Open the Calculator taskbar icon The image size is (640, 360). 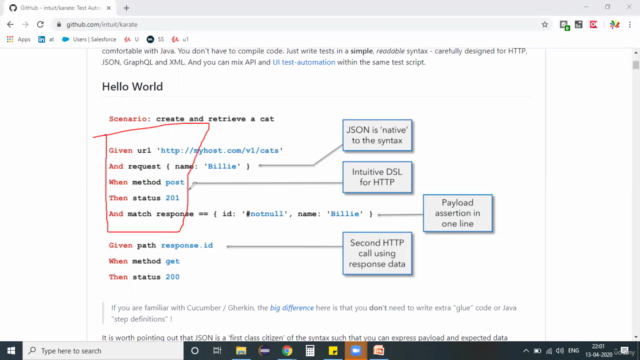[x=310, y=351]
